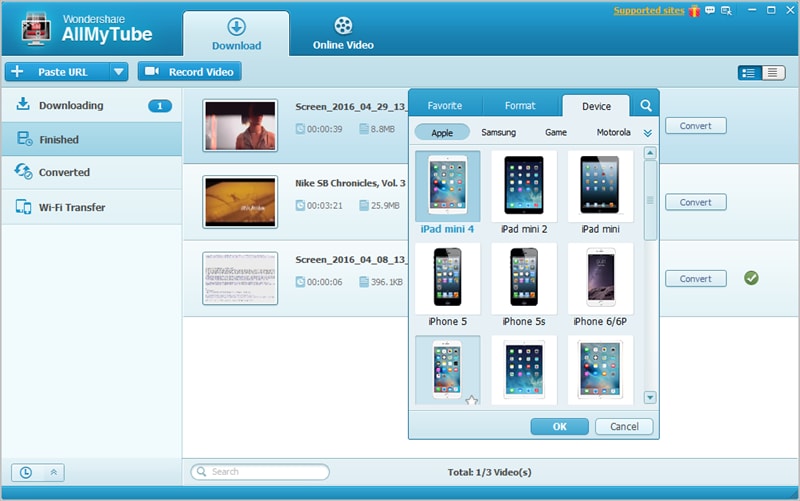The height and width of the screenshot is (501, 800).
Task: Select the Format tab in popup
Action: (520, 106)
